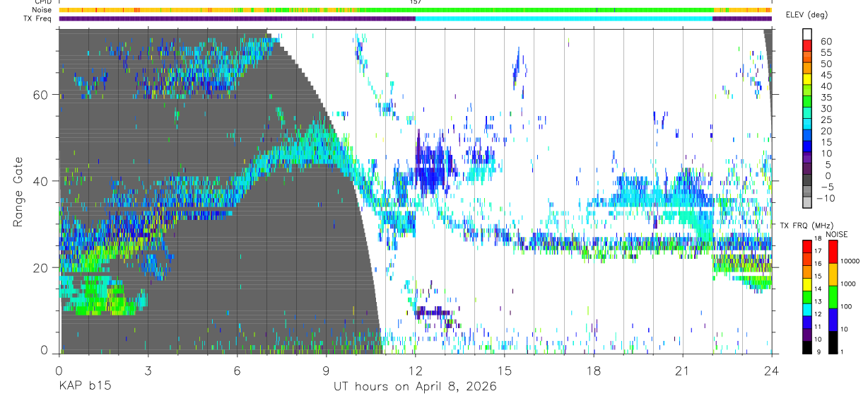The height and width of the screenshot is (401, 868).
Task: Click the '21' hour tick label on time axis
Action: coord(682,370)
